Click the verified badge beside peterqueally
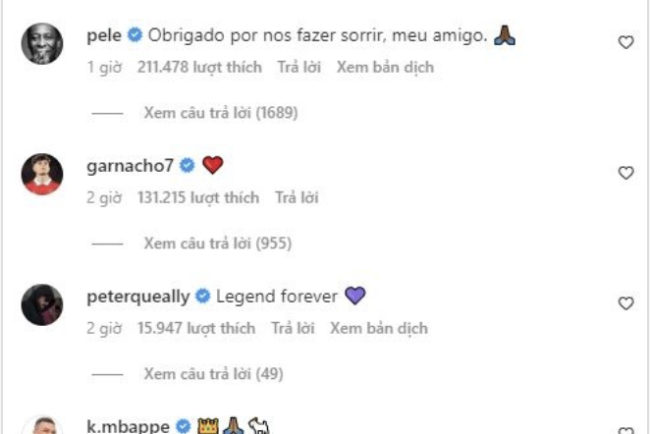This screenshot has width=650, height=434. 203,296
